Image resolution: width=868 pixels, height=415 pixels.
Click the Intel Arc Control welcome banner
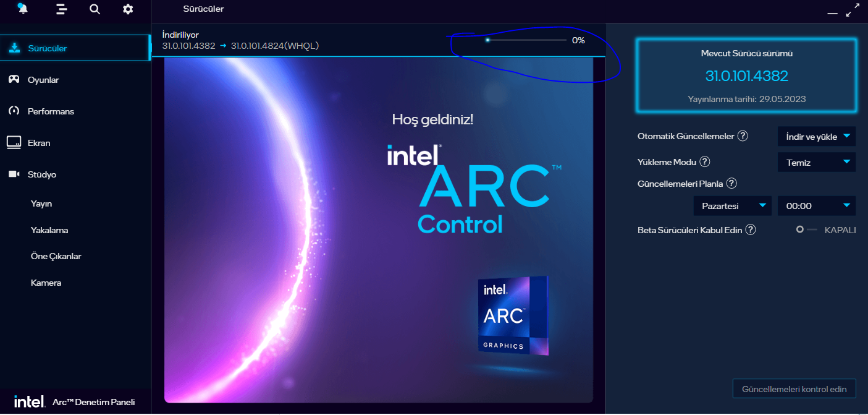tap(379, 230)
